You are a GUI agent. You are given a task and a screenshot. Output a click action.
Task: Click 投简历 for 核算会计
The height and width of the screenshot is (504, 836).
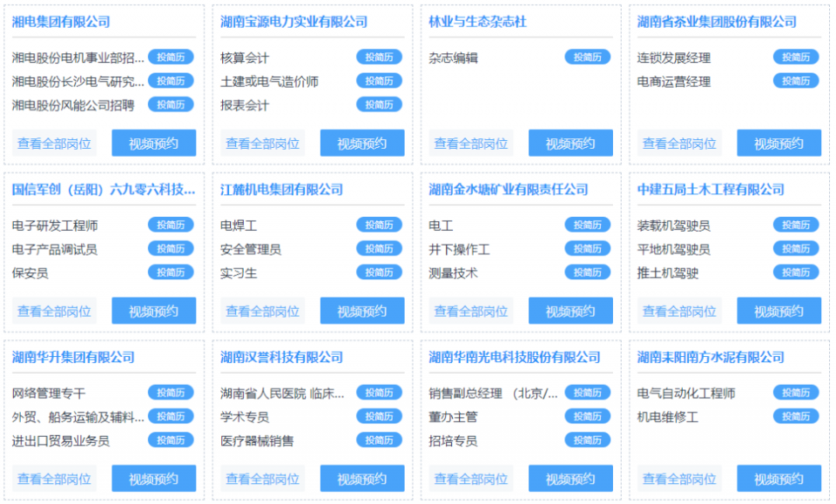point(379,57)
